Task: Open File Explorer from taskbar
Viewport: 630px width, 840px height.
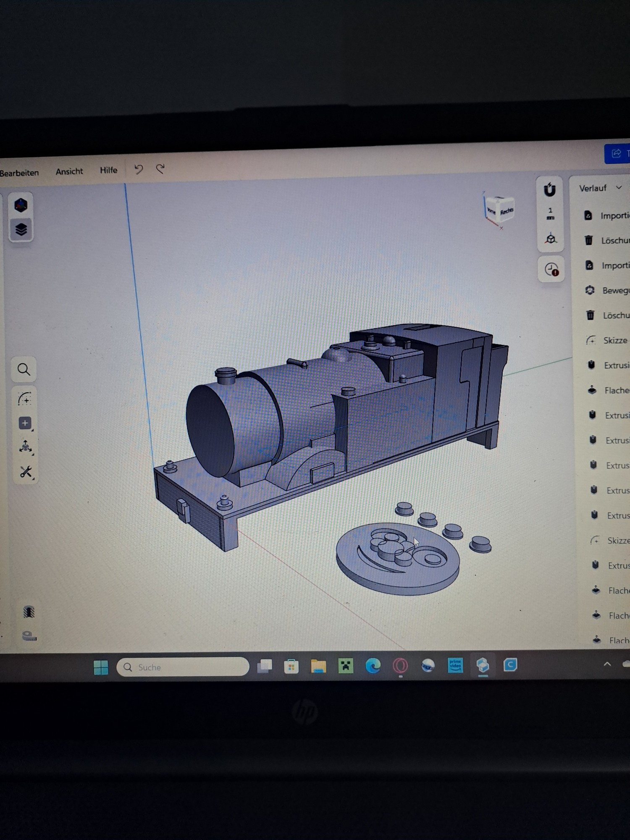Action: (x=318, y=666)
